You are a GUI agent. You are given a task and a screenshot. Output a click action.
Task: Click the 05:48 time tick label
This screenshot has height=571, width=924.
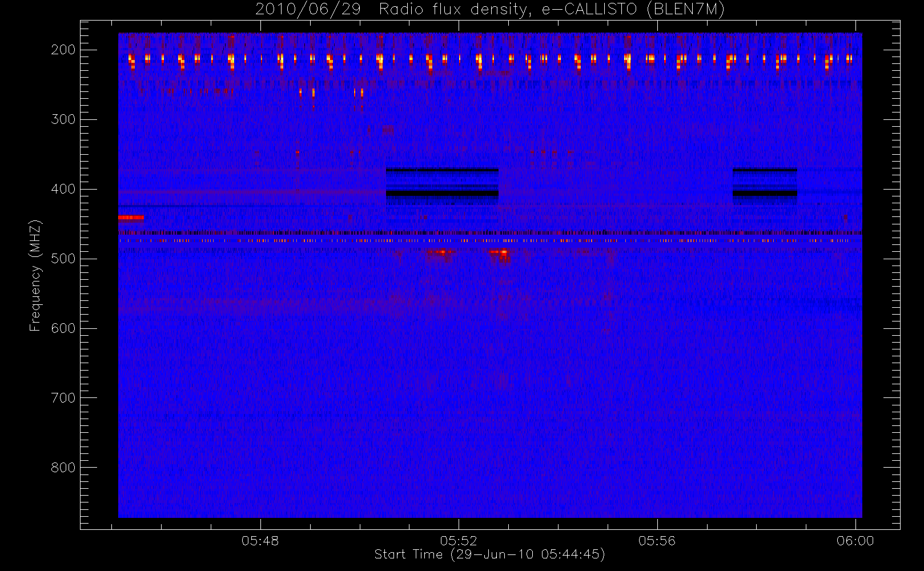260,541
